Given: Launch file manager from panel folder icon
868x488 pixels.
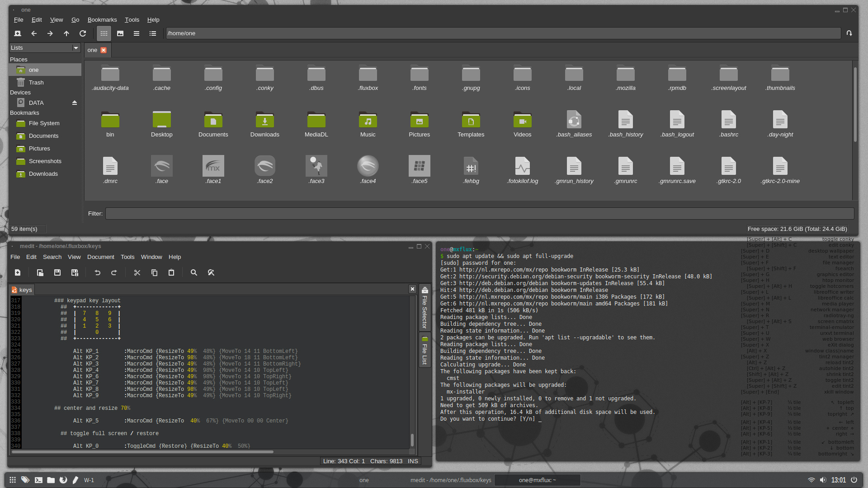Looking at the screenshot, I should pos(51,480).
